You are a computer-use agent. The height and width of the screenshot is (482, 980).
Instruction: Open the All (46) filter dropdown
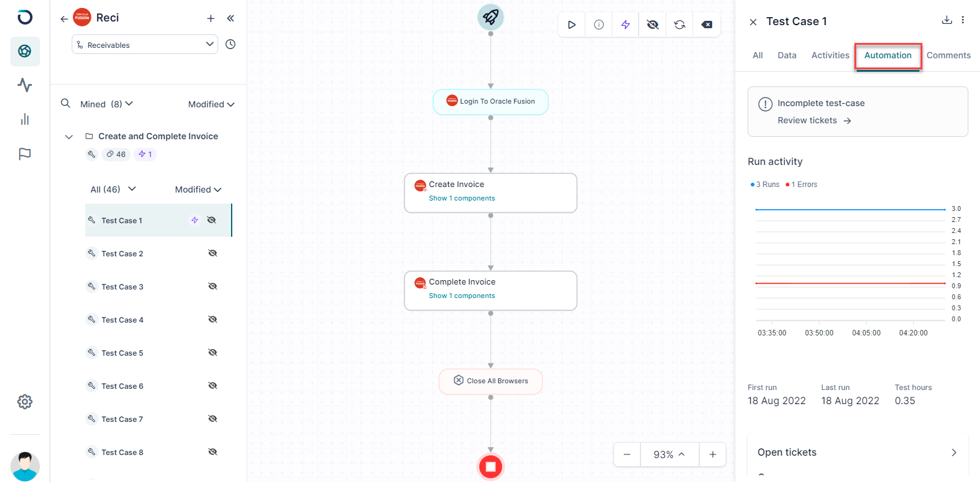[x=113, y=189]
